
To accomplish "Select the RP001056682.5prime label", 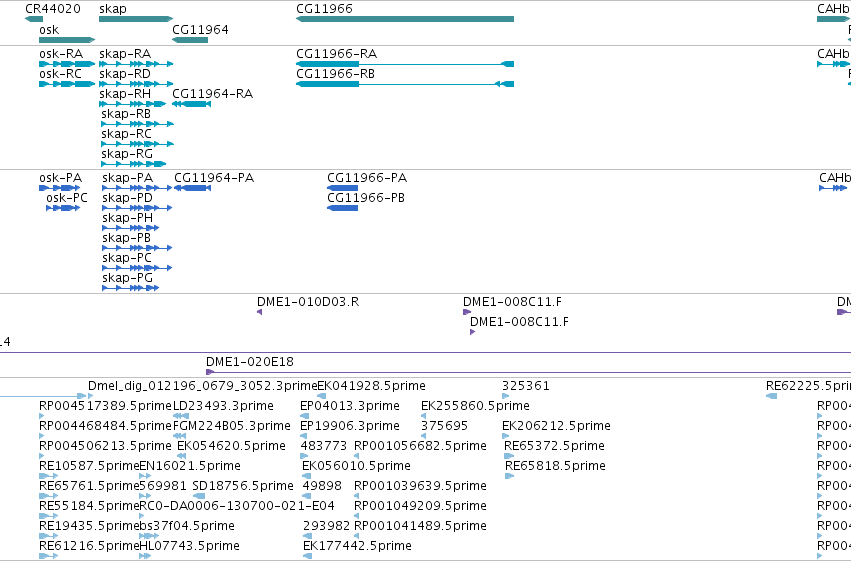I will [x=420, y=446].
